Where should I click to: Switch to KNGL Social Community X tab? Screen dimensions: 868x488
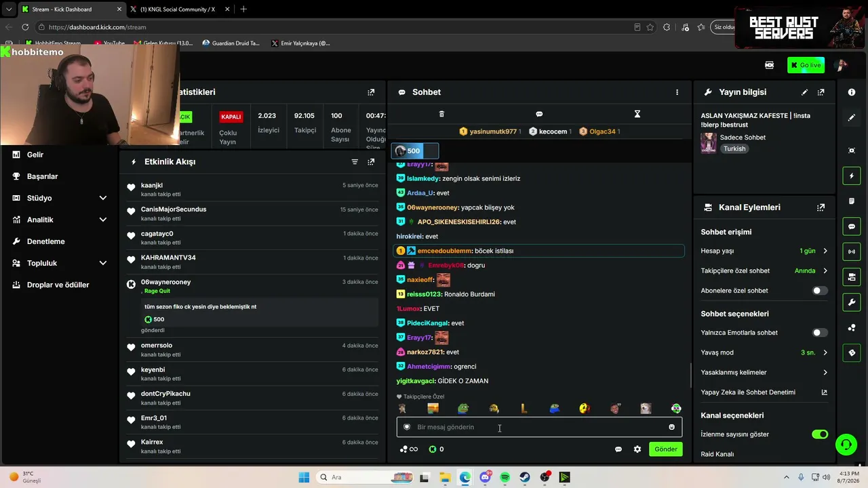(x=179, y=9)
